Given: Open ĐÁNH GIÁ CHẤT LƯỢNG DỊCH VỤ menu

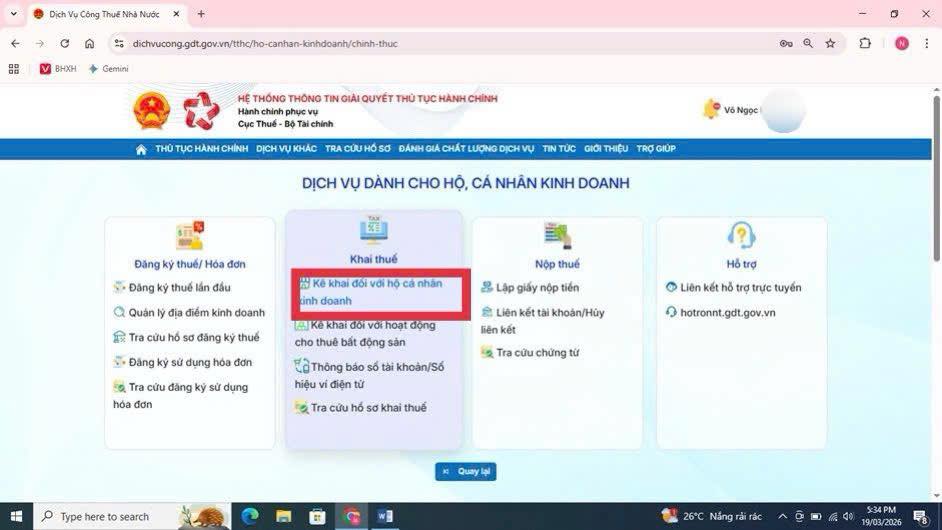Looking at the screenshot, I should pyautogui.click(x=466, y=148).
